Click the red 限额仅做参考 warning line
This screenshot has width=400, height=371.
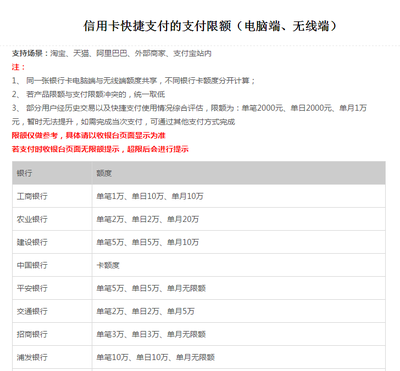(89, 135)
